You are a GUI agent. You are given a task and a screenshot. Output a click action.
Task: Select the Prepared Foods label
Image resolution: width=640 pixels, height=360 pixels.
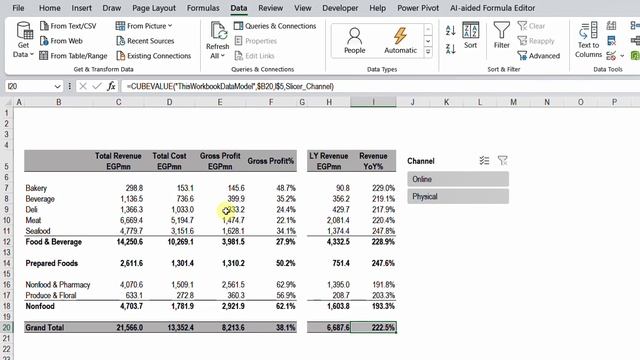(x=51, y=263)
